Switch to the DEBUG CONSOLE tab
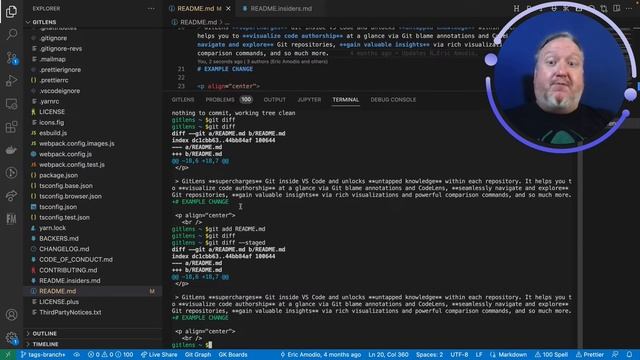 pyautogui.click(x=393, y=100)
